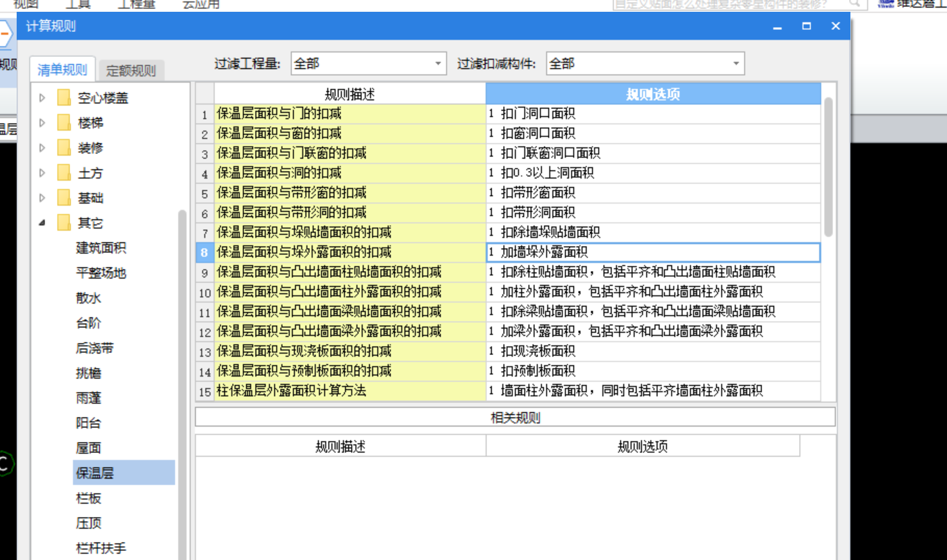Close the 计算规则 dialog
This screenshot has width=947, height=560.
[835, 26]
